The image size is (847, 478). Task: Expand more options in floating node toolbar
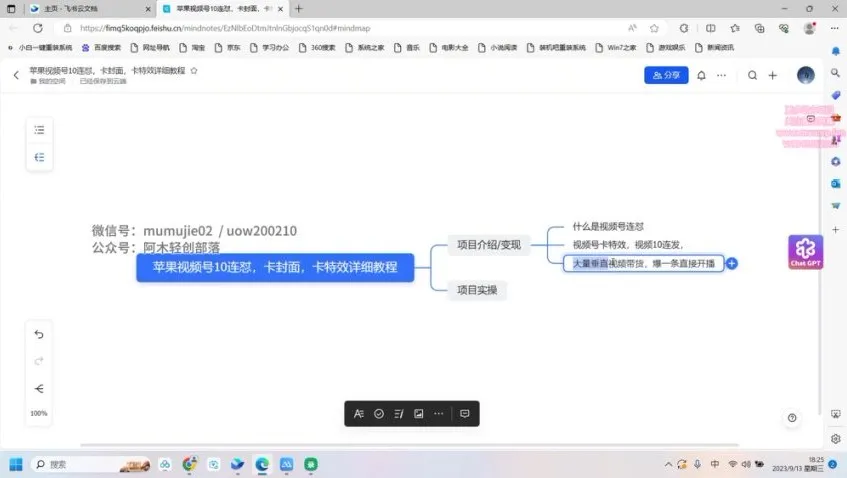pos(439,413)
